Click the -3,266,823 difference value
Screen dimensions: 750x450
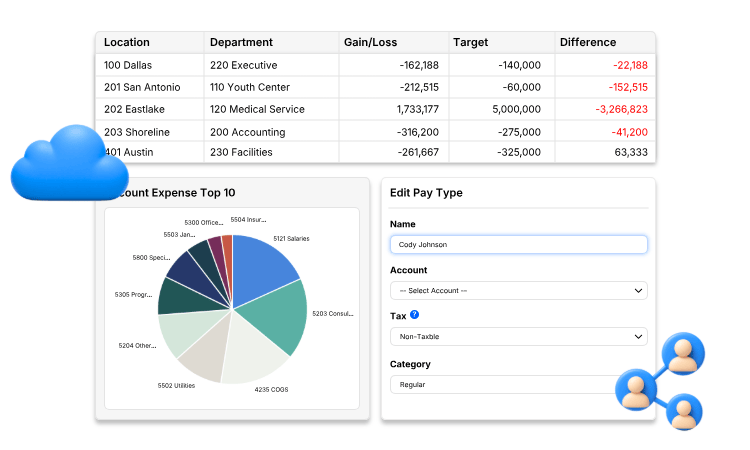(621, 110)
